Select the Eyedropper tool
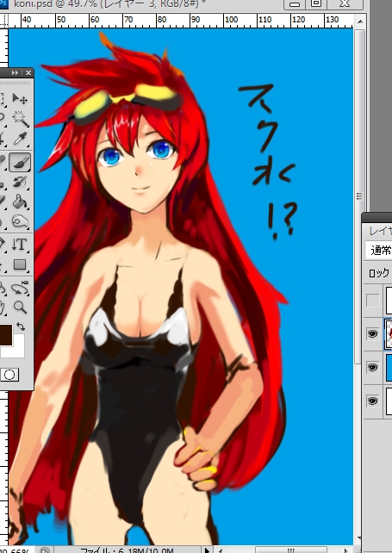This screenshot has height=553, width=392. [x=20, y=139]
